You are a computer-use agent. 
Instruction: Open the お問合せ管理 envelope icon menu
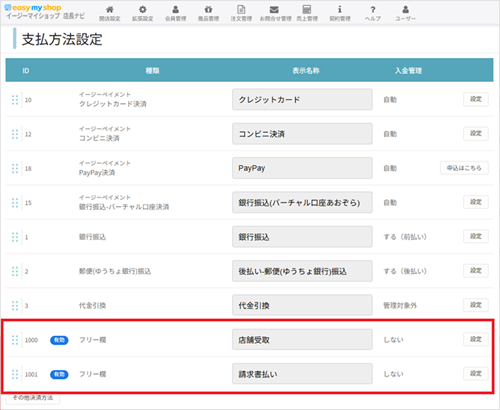[x=275, y=13]
